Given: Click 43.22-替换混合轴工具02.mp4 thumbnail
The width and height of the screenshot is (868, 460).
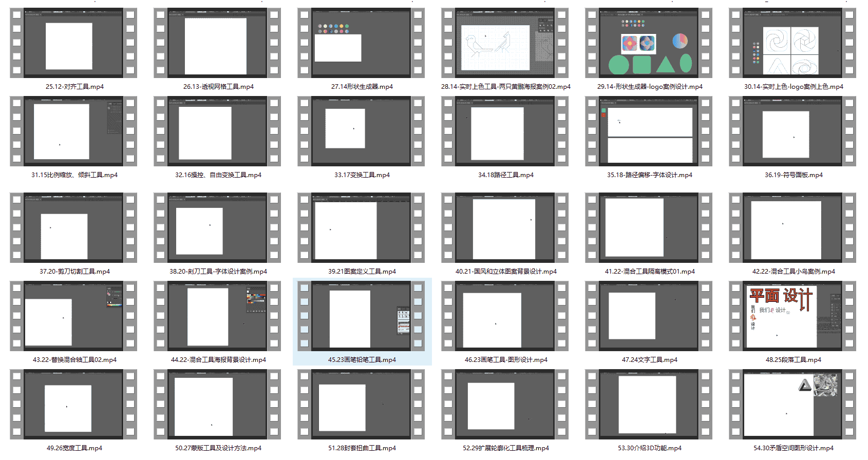Looking at the screenshot, I should 73,316.
